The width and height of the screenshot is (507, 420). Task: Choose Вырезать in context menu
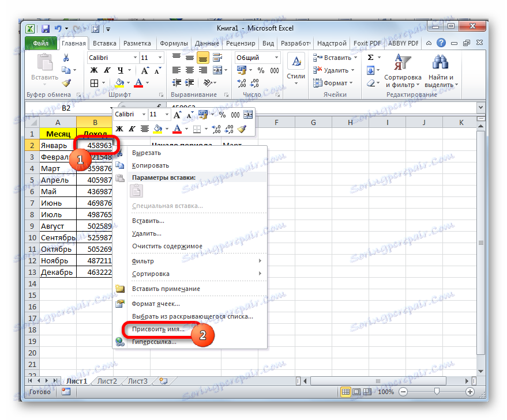point(146,153)
